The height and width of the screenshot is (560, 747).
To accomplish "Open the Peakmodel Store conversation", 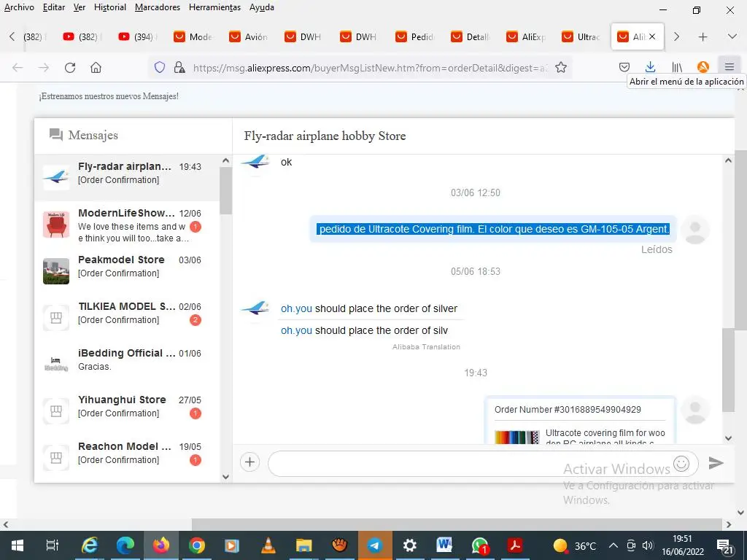I will [x=127, y=270].
